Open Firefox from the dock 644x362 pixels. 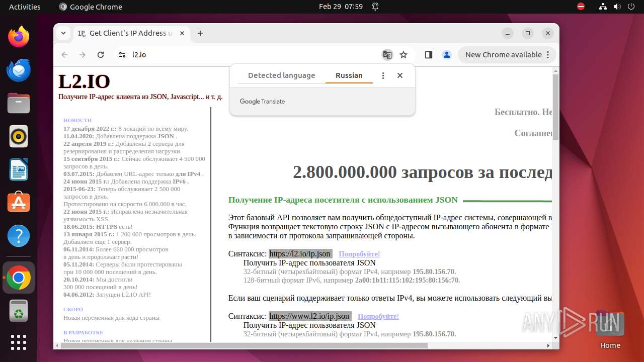click(x=19, y=37)
